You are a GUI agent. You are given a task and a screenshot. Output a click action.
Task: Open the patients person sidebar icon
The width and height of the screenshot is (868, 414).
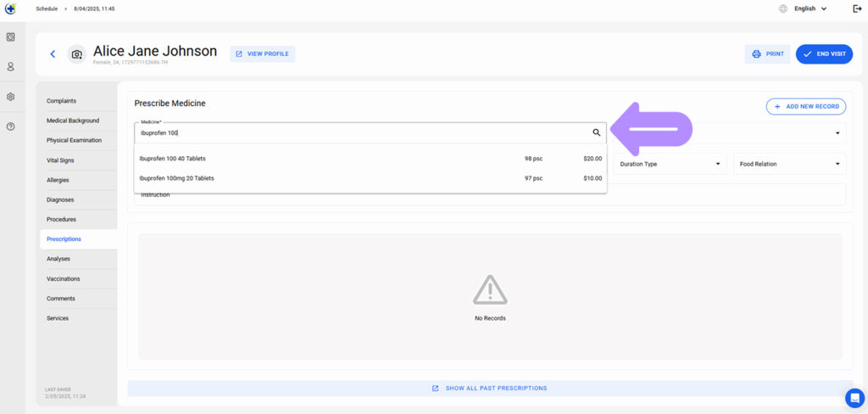coord(10,66)
